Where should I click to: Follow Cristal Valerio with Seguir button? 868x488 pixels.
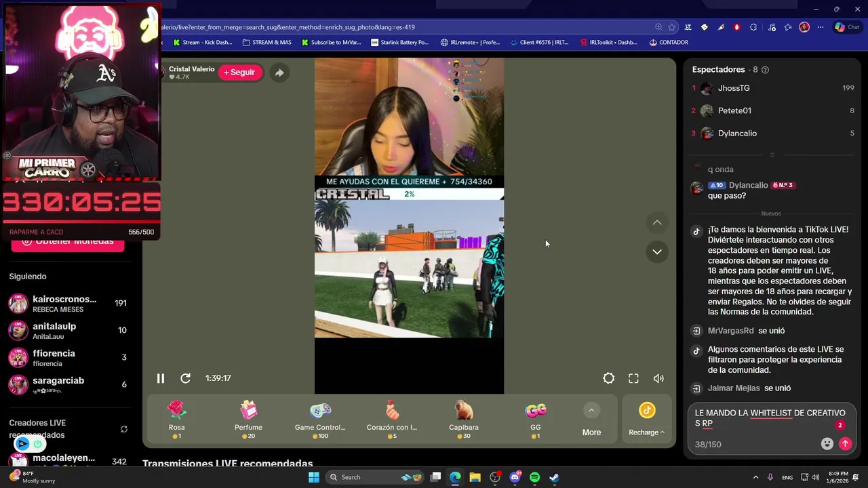pos(239,73)
